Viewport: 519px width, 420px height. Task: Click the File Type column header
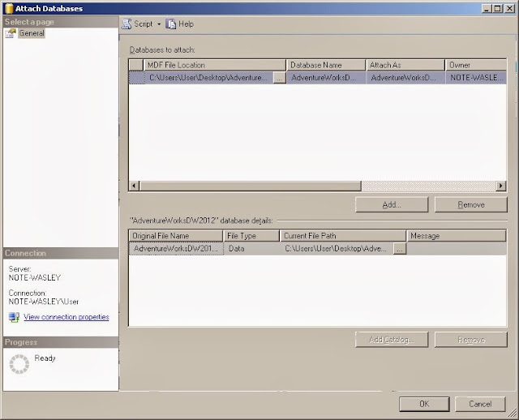coord(251,236)
